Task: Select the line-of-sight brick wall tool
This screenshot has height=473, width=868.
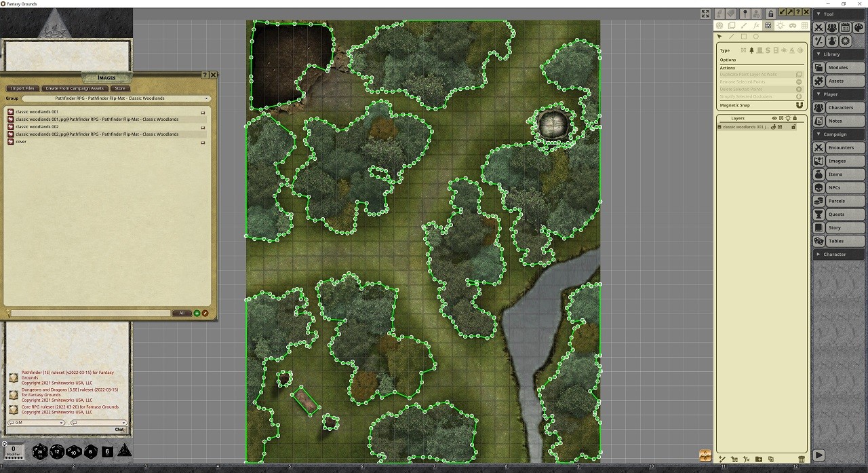Action: click(x=768, y=25)
